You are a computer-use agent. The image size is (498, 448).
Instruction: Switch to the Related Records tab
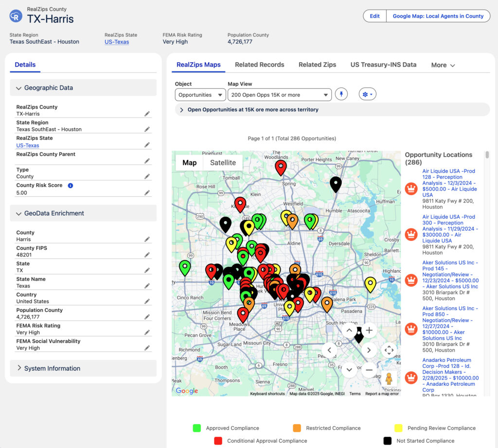pos(259,65)
